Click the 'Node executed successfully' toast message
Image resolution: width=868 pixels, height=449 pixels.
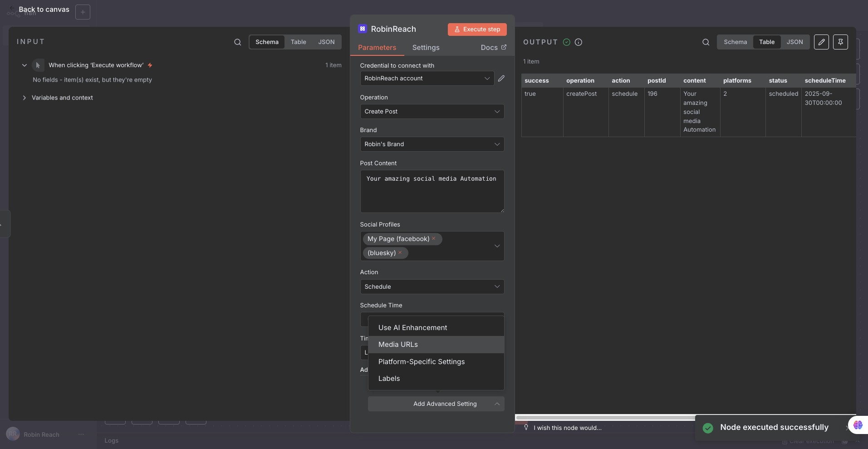tap(774, 428)
